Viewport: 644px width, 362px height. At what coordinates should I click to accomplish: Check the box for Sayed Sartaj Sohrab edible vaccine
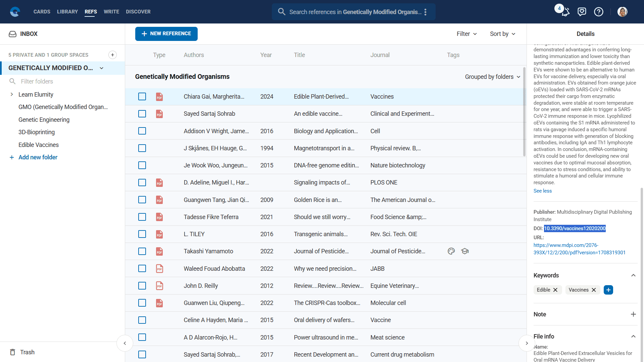click(x=142, y=114)
